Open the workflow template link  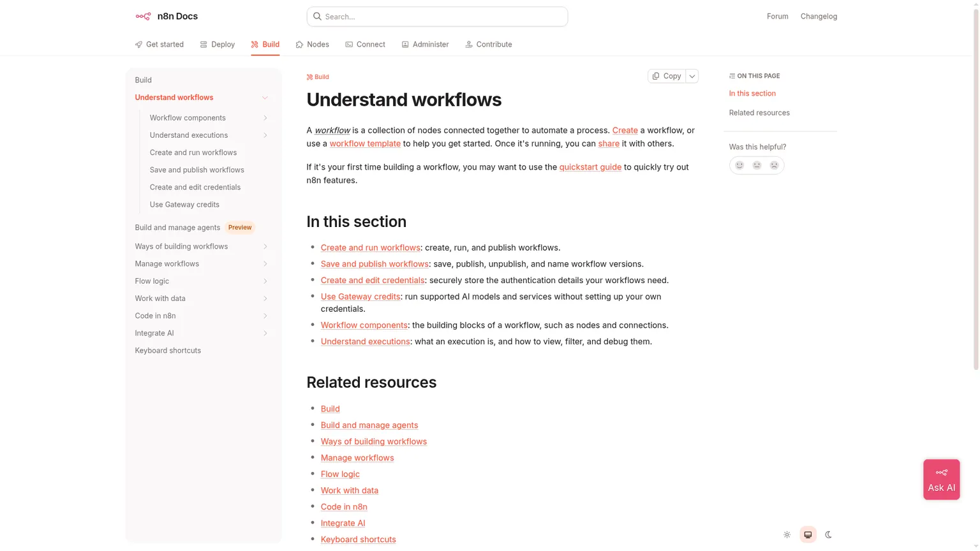[x=365, y=143]
